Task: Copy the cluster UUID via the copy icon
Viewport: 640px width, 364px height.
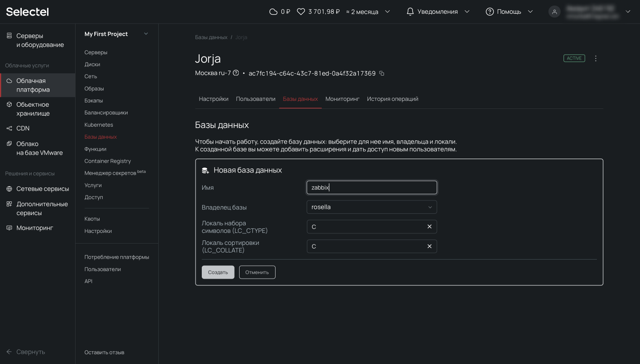Action: pyautogui.click(x=381, y=73)
